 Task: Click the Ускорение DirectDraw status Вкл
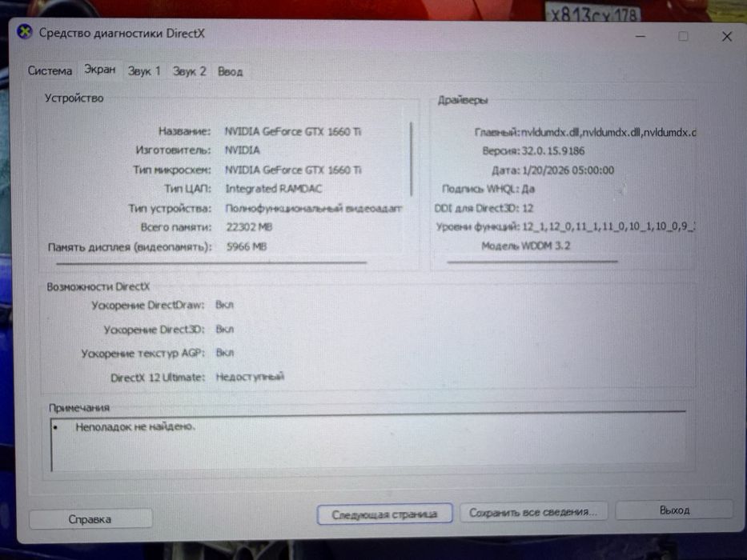[x=224, y=305]
